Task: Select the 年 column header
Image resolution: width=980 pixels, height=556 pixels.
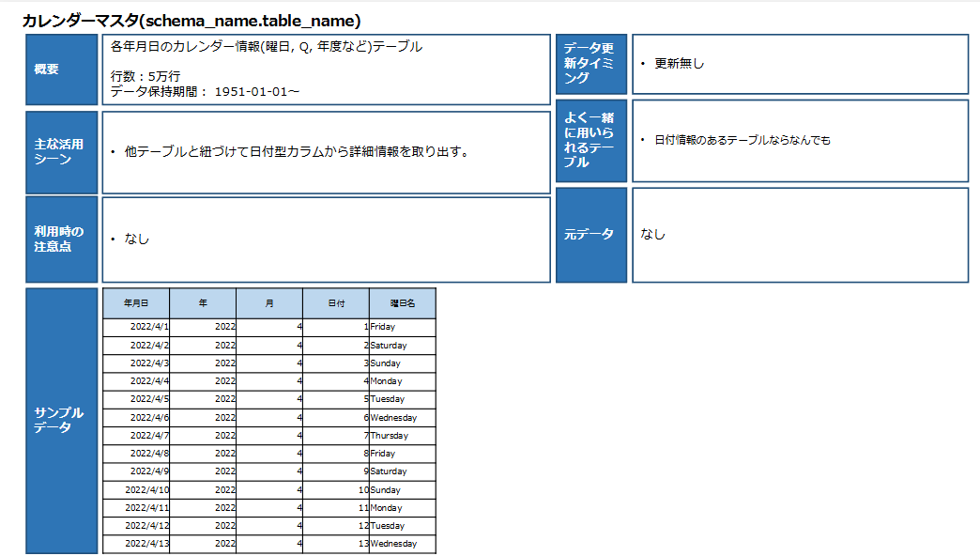Action: pos(203,303)
